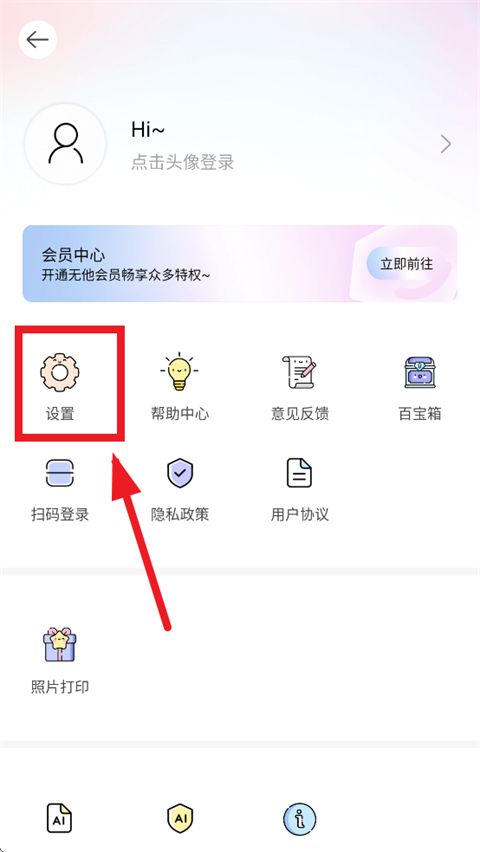This screenshot has height=852, width=480.
Task: Open the 设置 gear icon
Action: pos(60,372)
